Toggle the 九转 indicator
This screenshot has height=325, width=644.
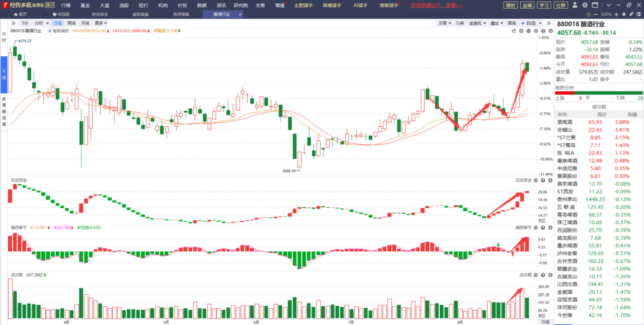click(x=459, y=23)
